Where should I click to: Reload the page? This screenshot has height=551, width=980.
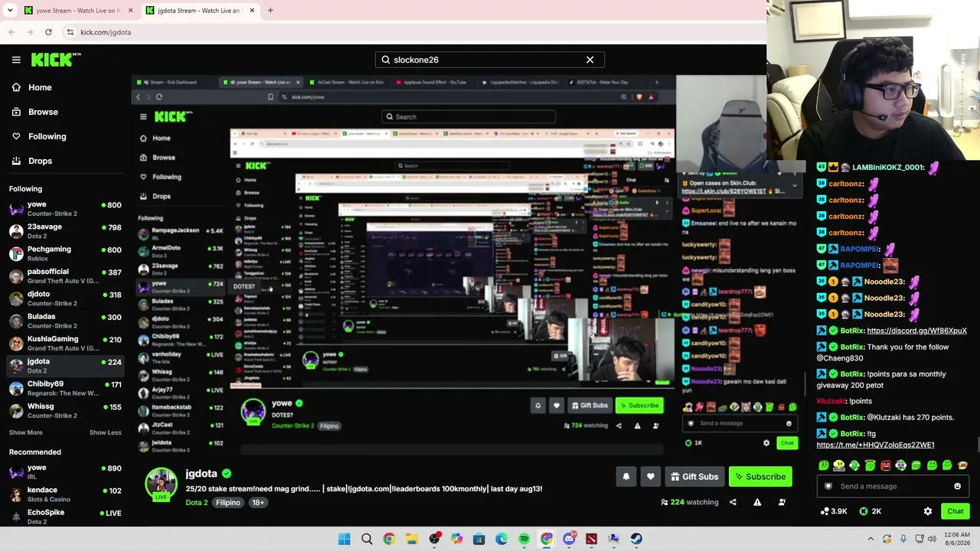click(x=48, y=32)
